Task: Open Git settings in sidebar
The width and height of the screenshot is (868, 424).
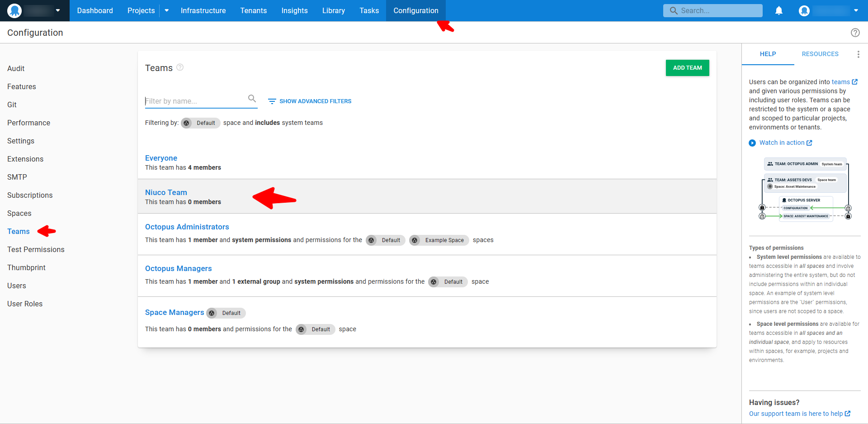Action: tap(12, 105)
